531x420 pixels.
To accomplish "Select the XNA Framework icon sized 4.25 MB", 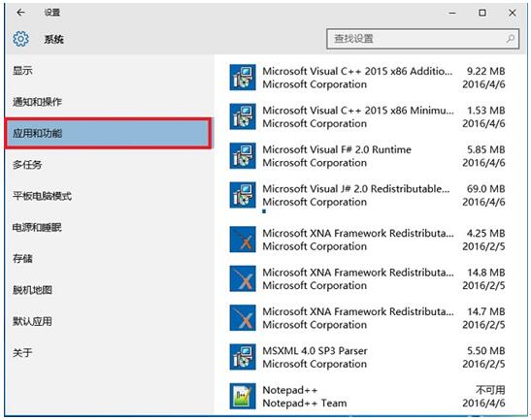I will pyautogui.click(x=243, y=240).
